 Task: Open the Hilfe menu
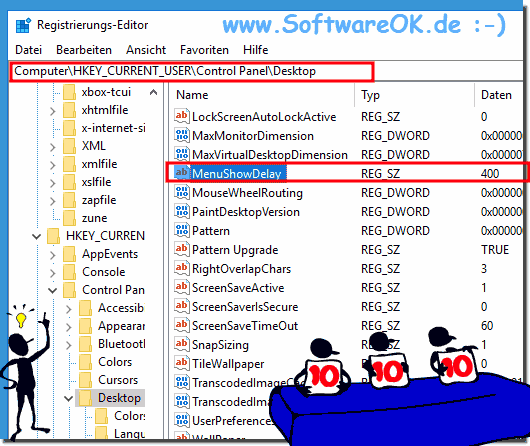[256, 50]
